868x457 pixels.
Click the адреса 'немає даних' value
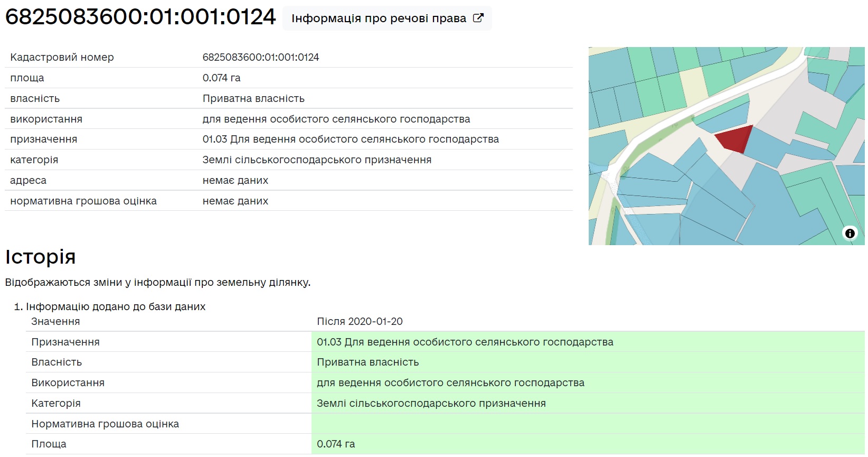point(235,180)
